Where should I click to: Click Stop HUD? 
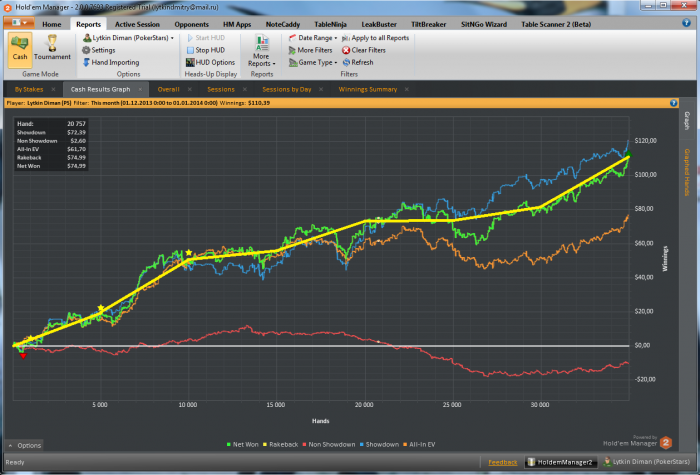(x=206, y=50)
